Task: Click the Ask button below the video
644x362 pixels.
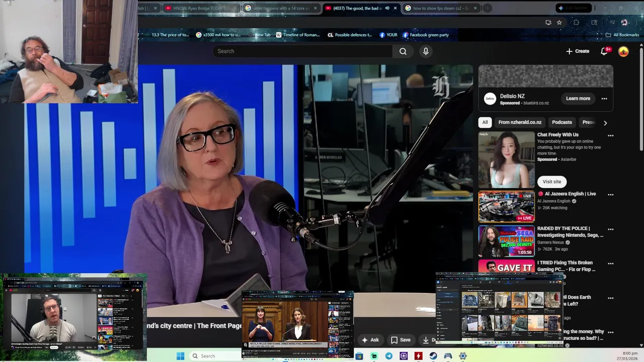Action: pos(370,340)
